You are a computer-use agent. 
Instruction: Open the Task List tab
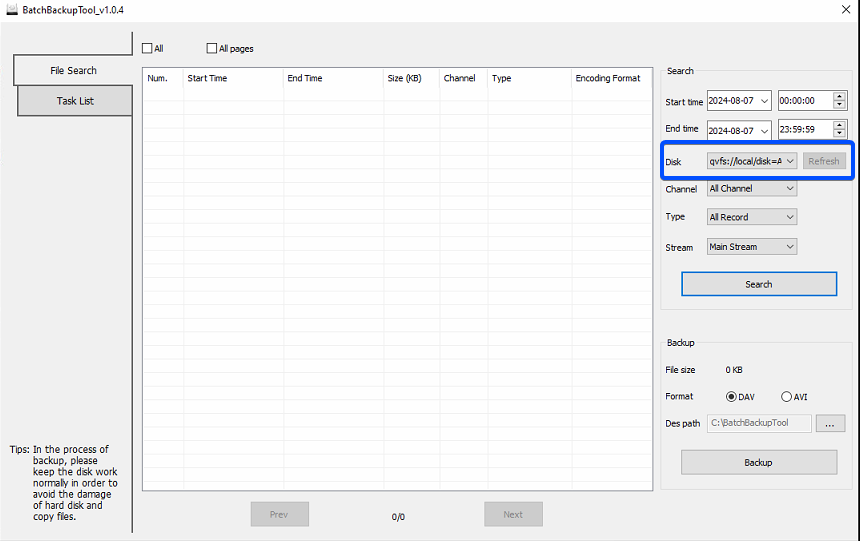tap(75, 101)
